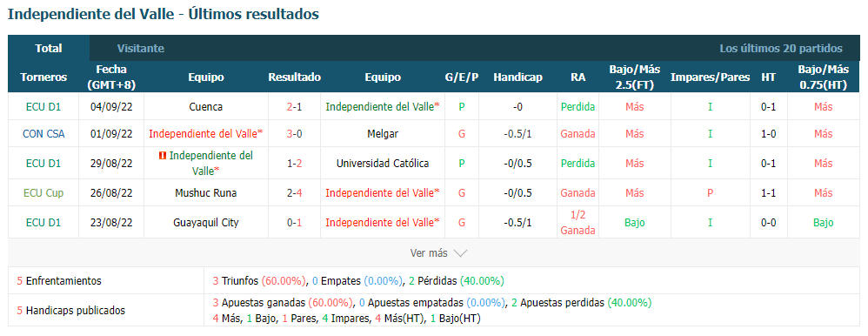Click ECU D1 in the 04/09/22 row
The width and height of the screenshot is (868, 336).
(x=43, y=107)
